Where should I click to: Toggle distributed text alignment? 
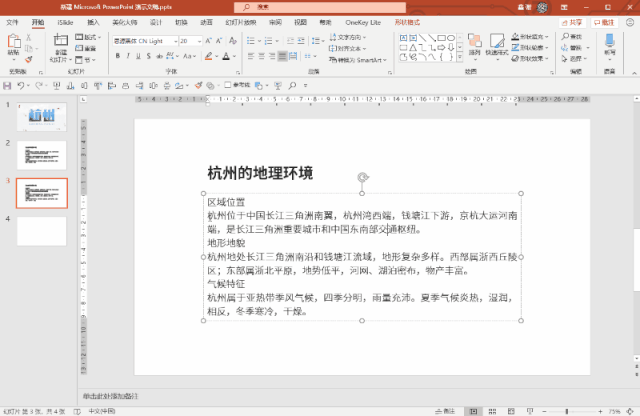(x=293, y=56)
